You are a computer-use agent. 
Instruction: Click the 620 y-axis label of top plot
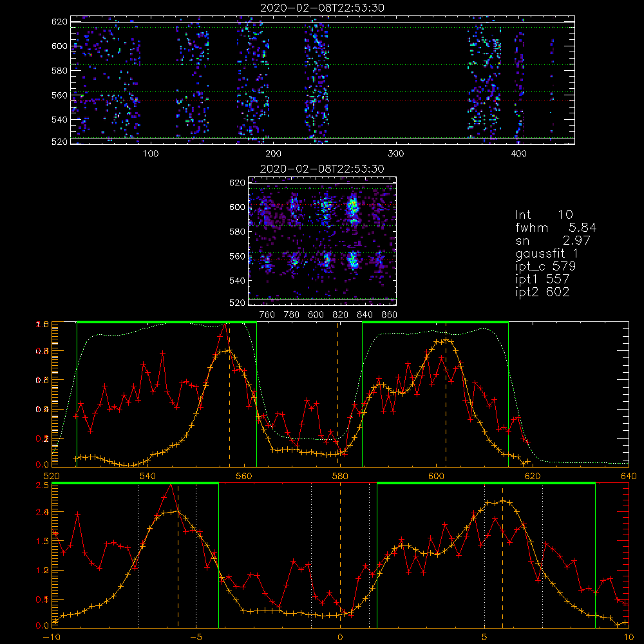coord(59,21)
